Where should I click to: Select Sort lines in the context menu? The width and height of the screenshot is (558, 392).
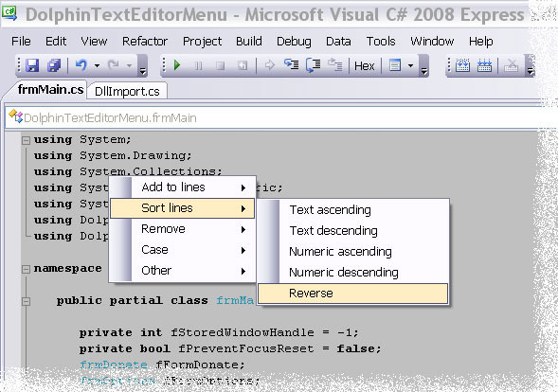[x=183, y=208]
